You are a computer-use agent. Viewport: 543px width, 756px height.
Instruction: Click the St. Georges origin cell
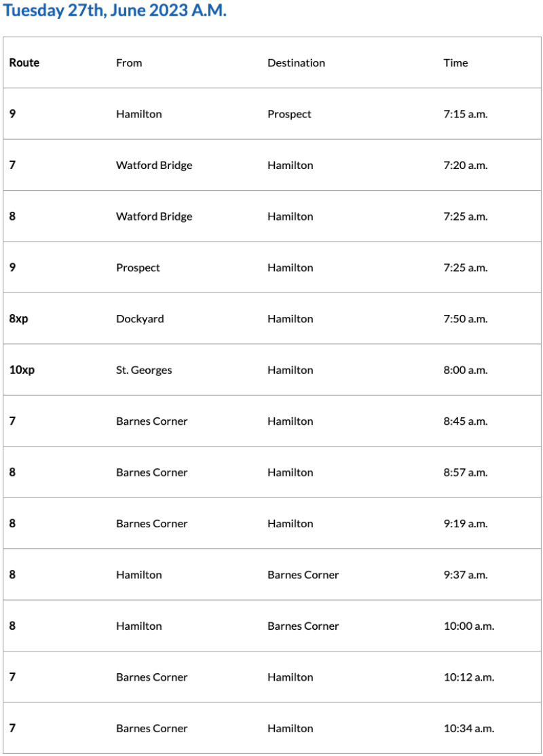pos(144,370)
